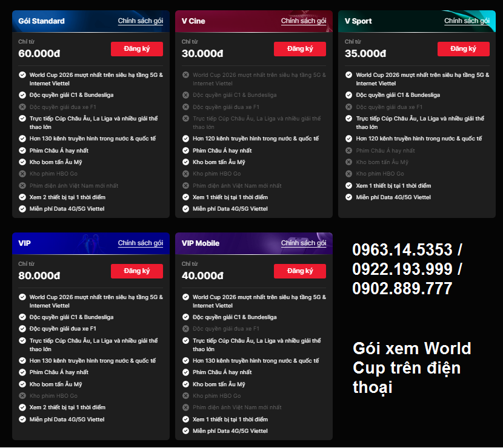Click phone number 0902.889.777
Screen dimensions: 503x448
[x=402, y=288]
